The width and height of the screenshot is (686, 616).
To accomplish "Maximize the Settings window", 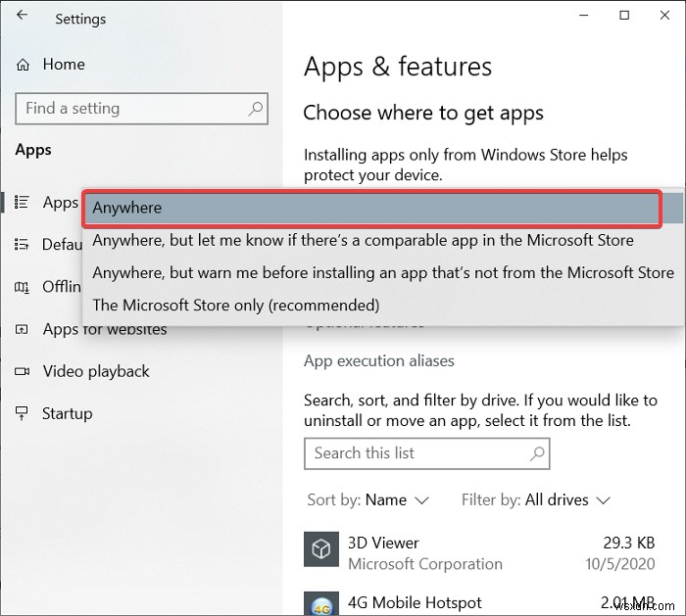I will [x=624, y=16].
